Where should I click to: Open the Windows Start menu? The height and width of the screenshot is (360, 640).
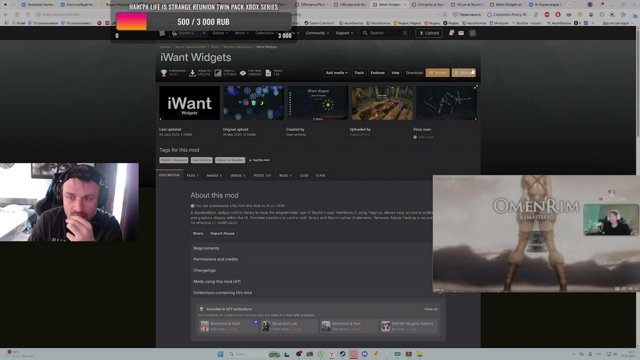coord(220,354)
